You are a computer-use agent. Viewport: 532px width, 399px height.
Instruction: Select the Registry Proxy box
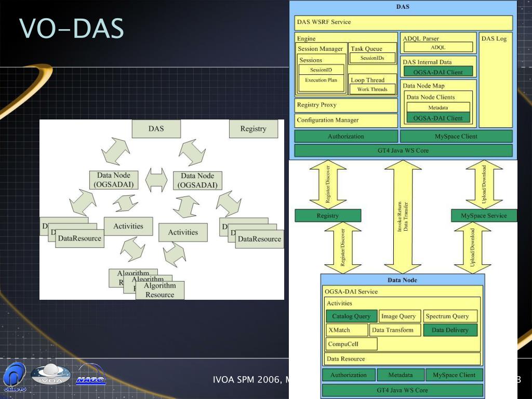click(345, 105)
